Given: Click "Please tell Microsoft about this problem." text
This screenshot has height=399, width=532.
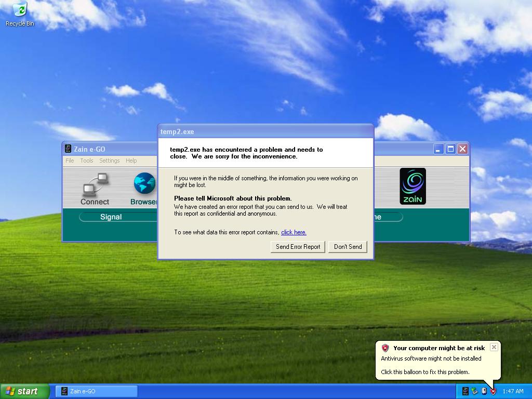Looking at the screenshot, I should [233, 198].
